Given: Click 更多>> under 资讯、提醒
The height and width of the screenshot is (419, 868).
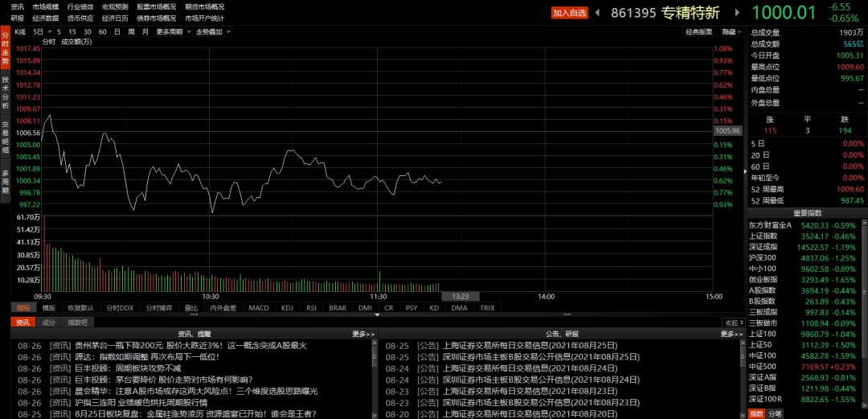Looking at the screenshot, I should pyautogui.click(x=364, y=335).
